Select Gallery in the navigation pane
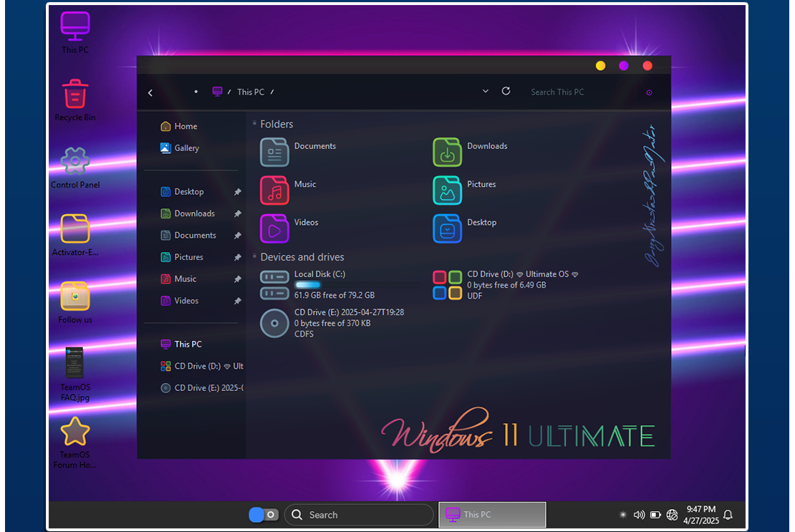 coord(186,148)
